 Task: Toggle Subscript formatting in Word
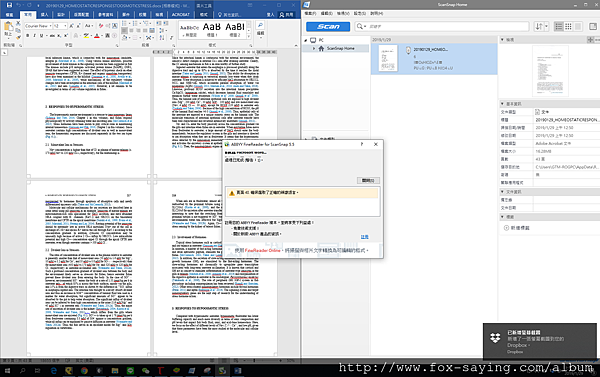[x=59, y=36]
